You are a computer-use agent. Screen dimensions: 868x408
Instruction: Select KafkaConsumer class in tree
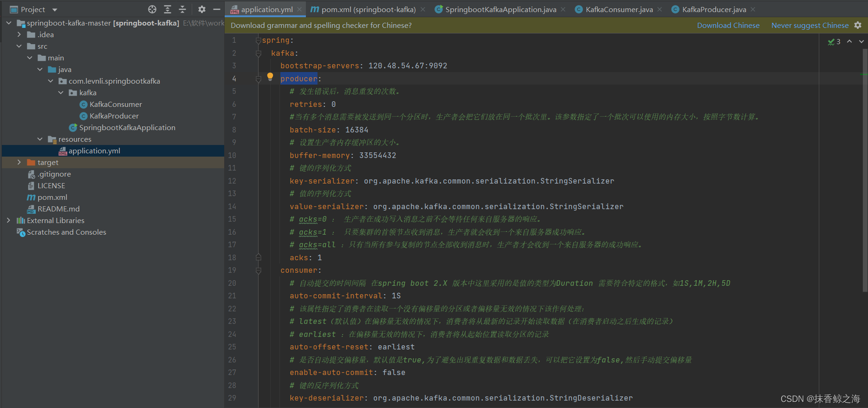[116, 104]
